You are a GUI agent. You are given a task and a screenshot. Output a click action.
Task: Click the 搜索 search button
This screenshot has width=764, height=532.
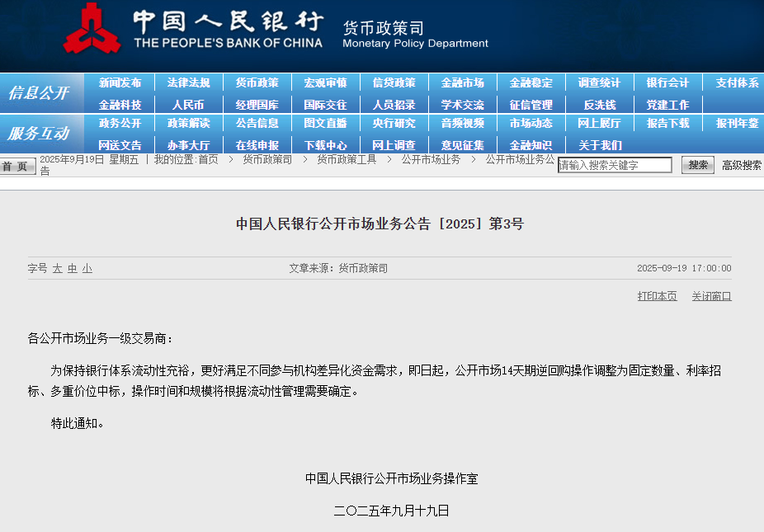(698, 165)
